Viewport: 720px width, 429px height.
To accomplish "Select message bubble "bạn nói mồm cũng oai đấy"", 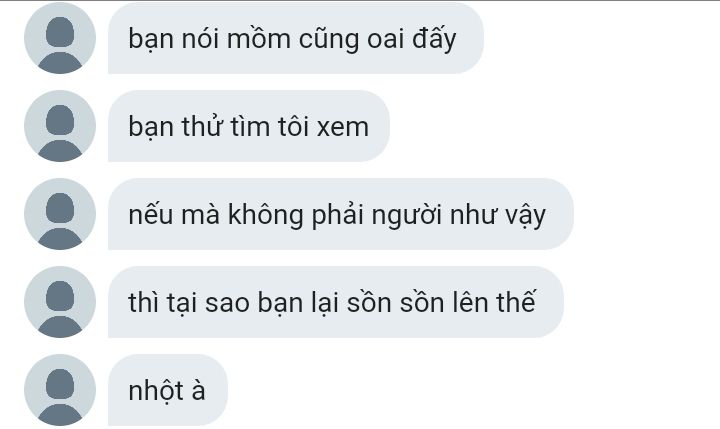I will pos(296,38).
